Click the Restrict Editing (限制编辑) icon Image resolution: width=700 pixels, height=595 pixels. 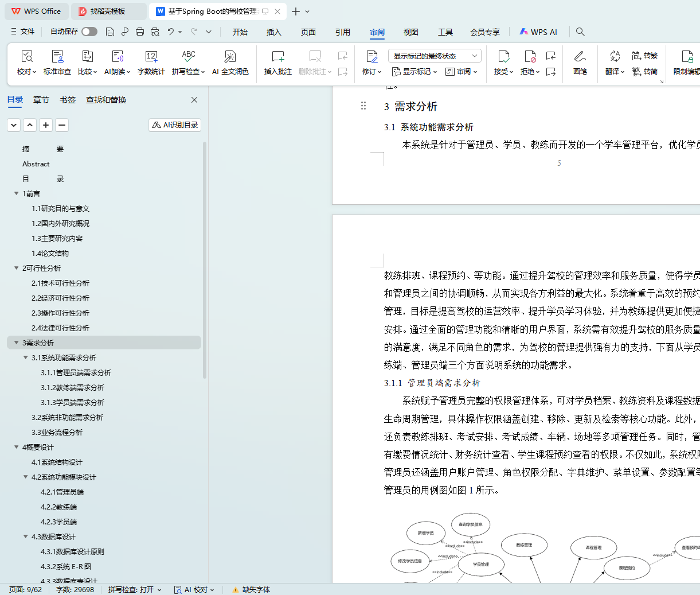[686, 57]
